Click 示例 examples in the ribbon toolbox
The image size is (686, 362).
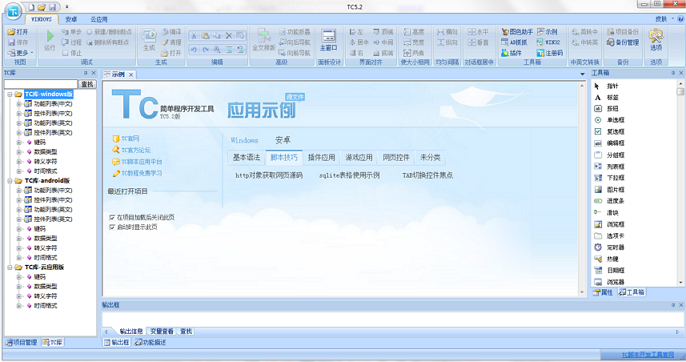pyautogui.click(x=547, y=32)
